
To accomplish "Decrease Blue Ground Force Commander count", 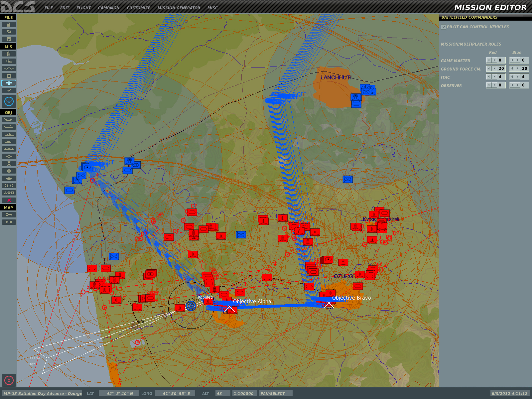I will 512,68.
